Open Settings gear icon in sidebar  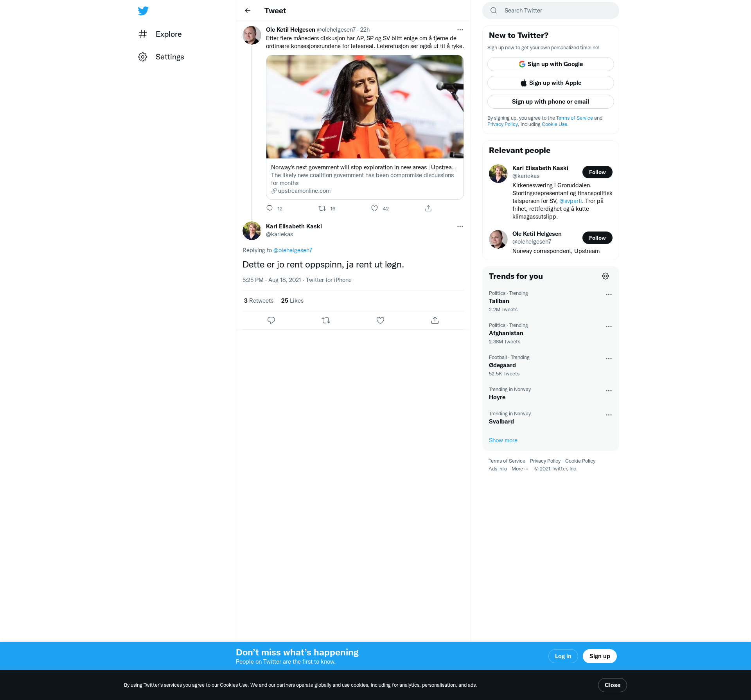click(143, 57)
